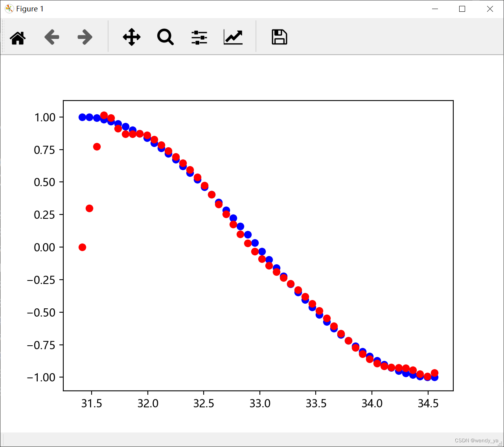Screen dimensions: 504x447
Task: Open the configure subplots dialog
Action: (x=199, y=37)
